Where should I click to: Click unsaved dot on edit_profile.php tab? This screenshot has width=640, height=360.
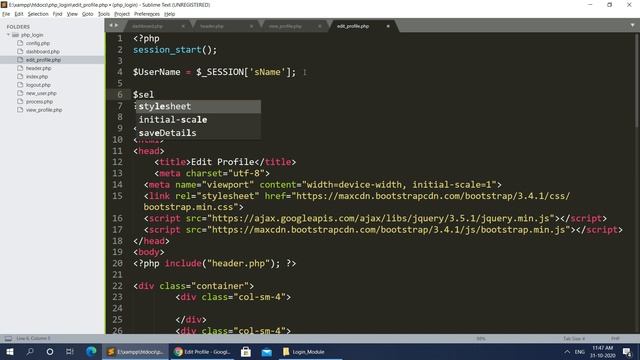(x=388, y=26)
